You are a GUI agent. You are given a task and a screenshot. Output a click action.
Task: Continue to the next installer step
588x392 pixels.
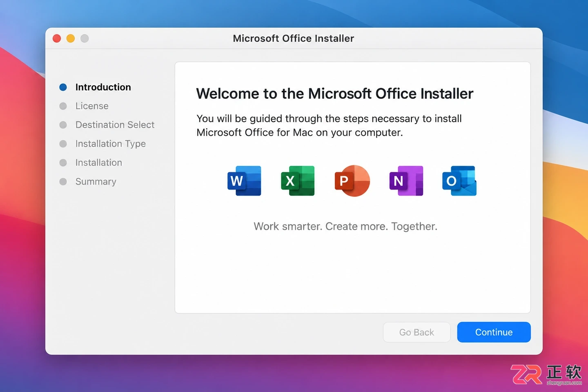tap(494, 332)
